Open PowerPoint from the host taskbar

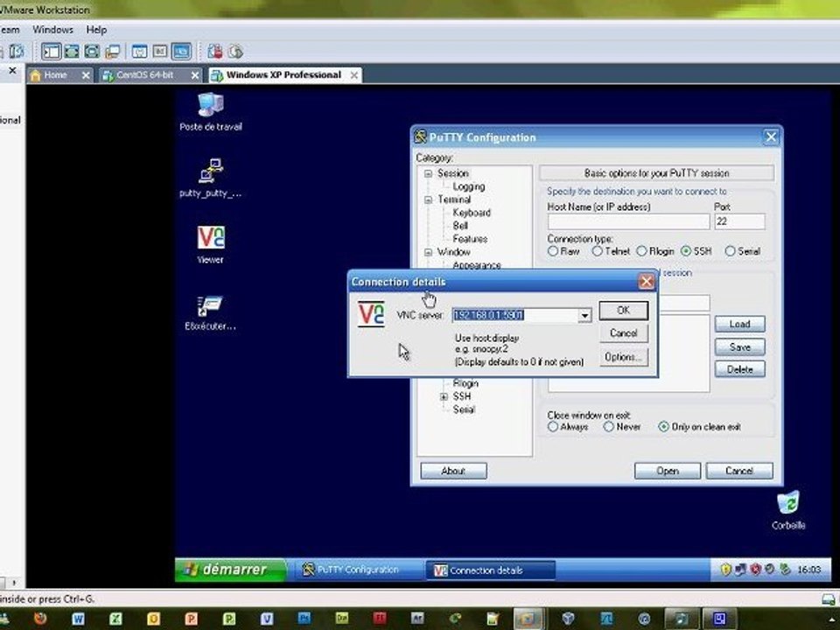click(192, 619)
